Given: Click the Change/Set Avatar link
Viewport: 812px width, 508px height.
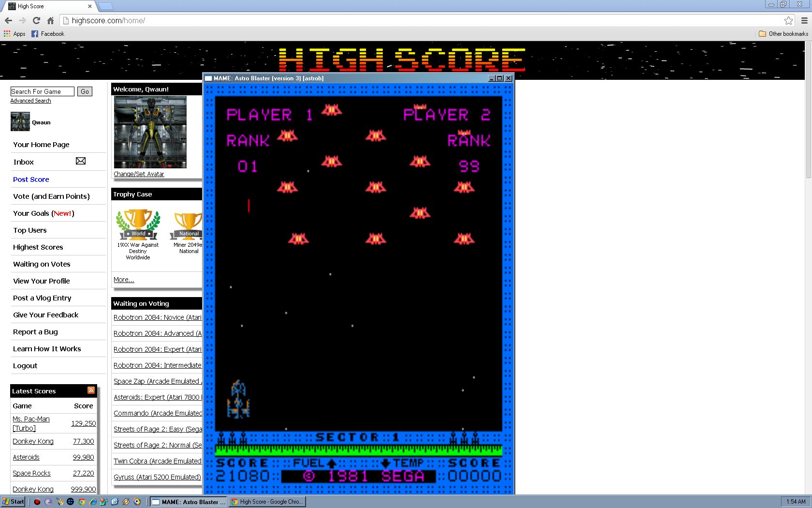Looking at the screenshot, I should 139,174.
